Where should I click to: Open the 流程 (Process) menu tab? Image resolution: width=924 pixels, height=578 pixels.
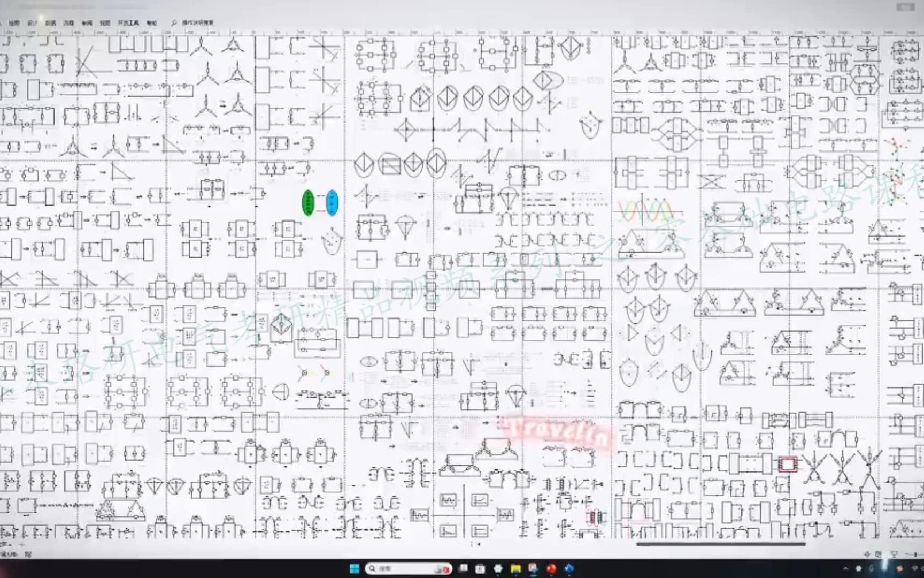[x=68, y=23]
